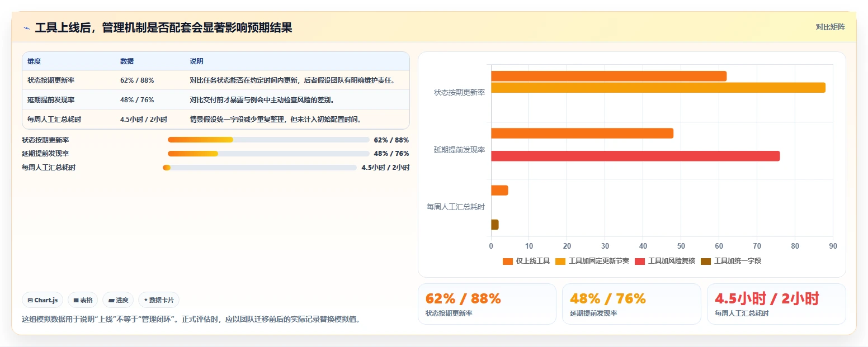Click the 维度 column header

click(34, 61)
